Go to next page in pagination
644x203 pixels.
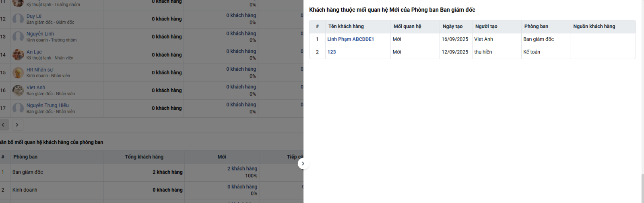(17, 125)
